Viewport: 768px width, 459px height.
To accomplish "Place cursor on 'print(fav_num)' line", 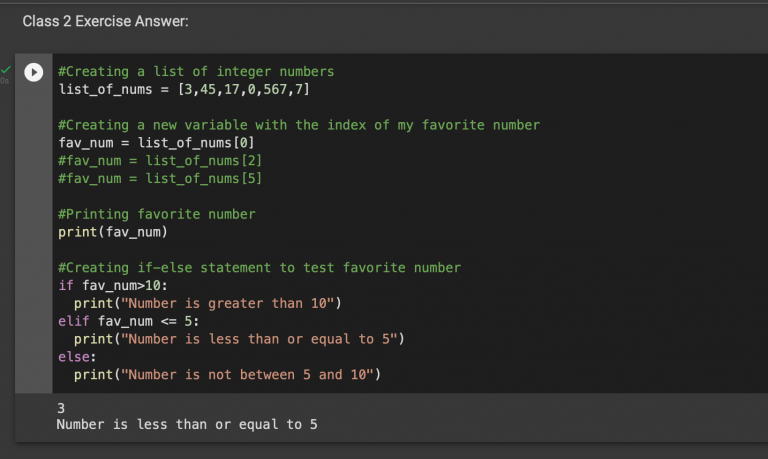I will (x=113, y=232).
